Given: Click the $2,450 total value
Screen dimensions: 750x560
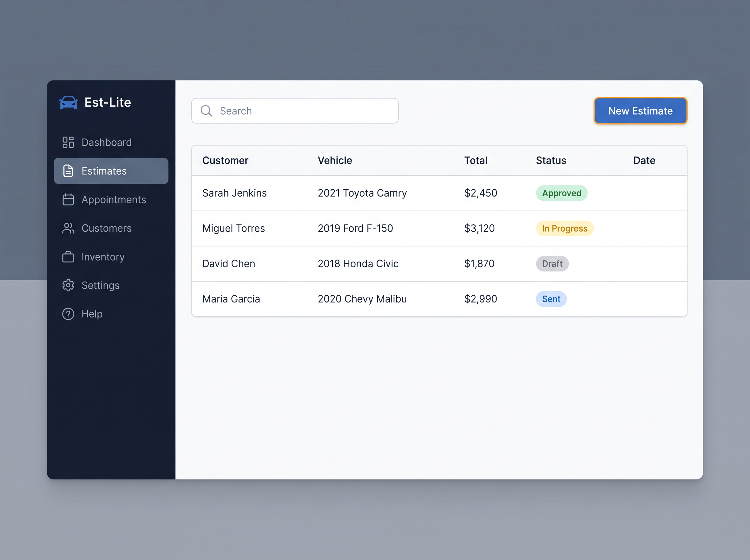Looking at the screenshot, I should point(481,193).
